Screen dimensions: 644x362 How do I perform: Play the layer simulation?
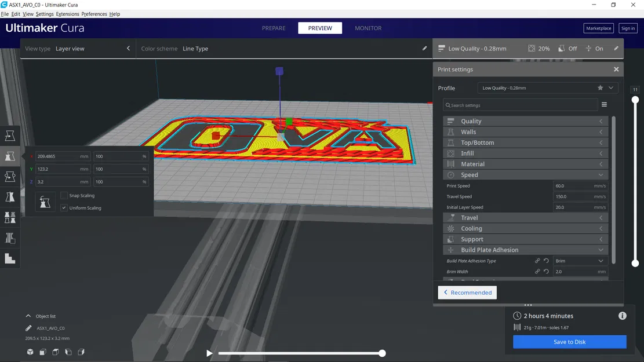(x=209, y=353)
